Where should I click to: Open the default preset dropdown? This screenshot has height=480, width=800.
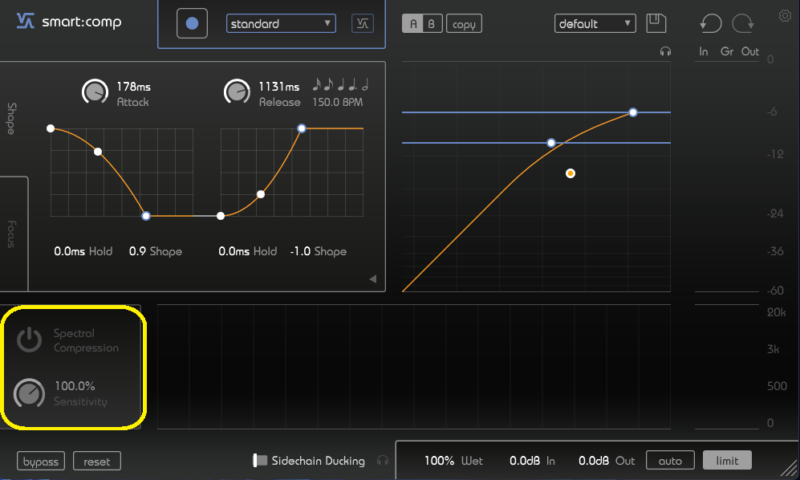coord(595,24)
